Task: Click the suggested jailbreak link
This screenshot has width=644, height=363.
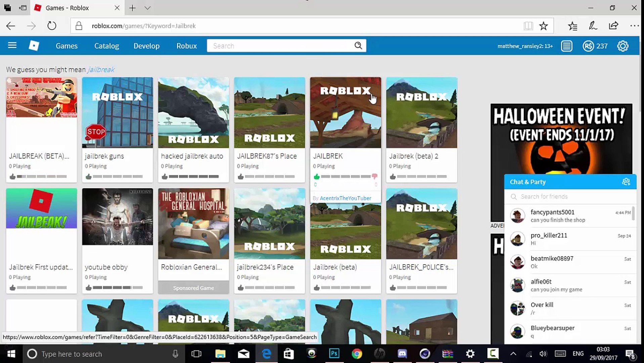Action: [101, 70]
